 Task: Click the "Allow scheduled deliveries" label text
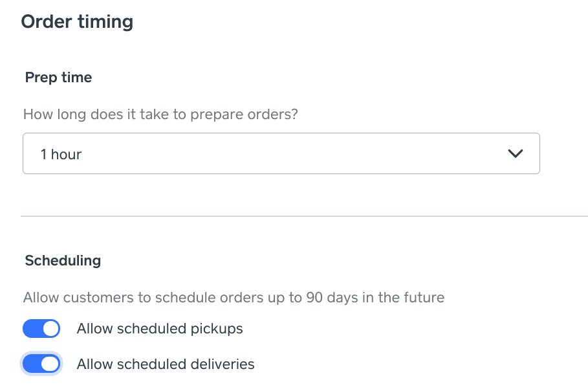(165, 364)
